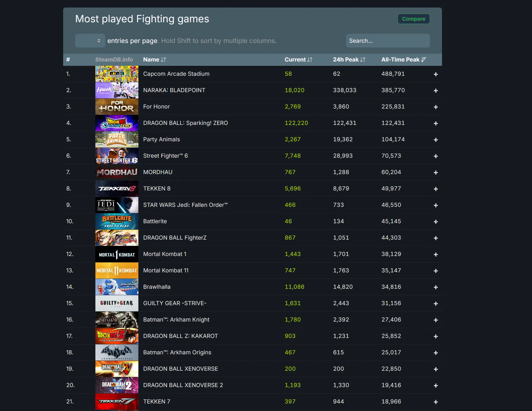Expand the NARAKA: BLADEPOINT row plus
Image resolution: width=532 pixels, height=411 pixels.
click(x=436, y=91)
